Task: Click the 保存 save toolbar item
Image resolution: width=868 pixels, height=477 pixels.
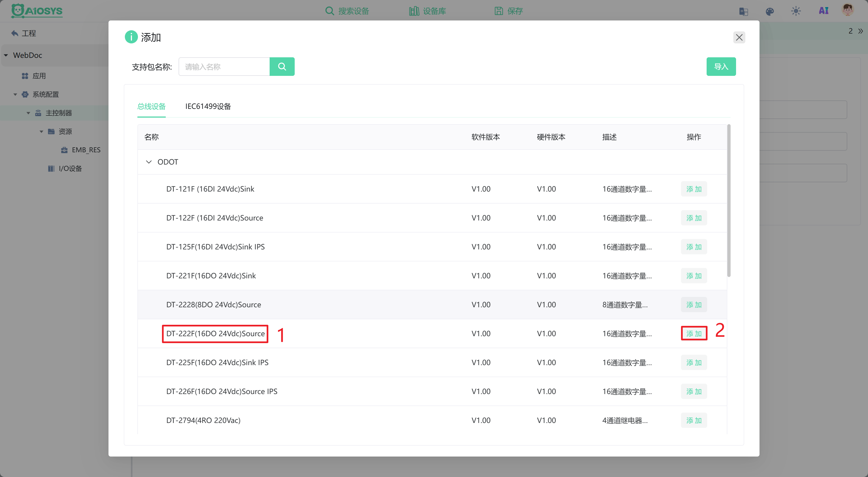Action: pos(508,11)
